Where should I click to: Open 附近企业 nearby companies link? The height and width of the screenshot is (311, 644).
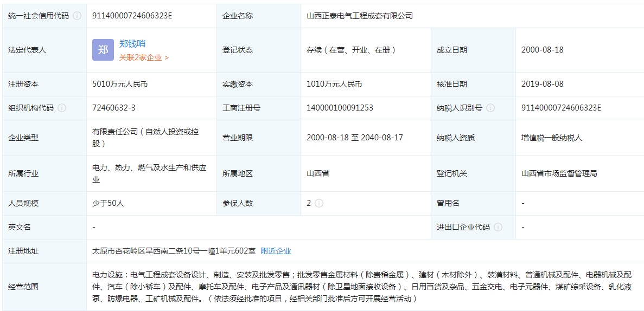276,251
